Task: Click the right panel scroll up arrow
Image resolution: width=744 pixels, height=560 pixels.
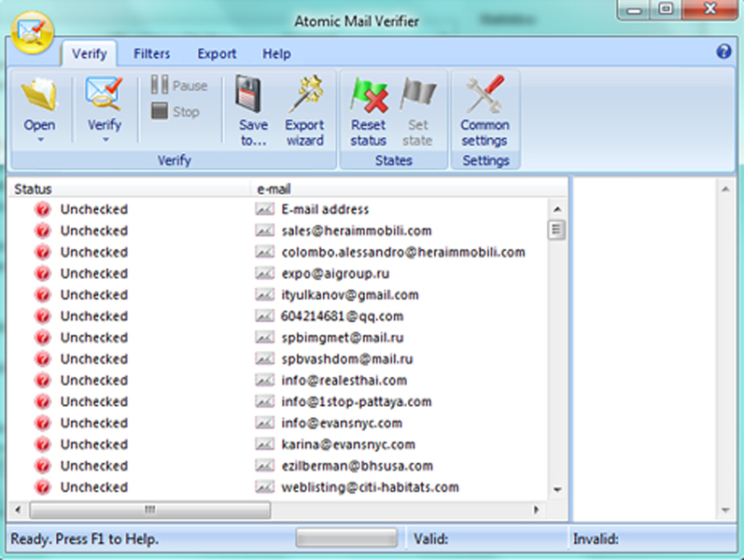Action: (x=725, y=189)
